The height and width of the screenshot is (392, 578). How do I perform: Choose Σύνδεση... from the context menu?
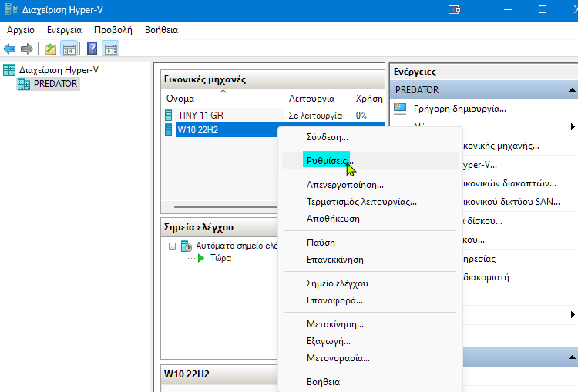click(x=370, y=137)
